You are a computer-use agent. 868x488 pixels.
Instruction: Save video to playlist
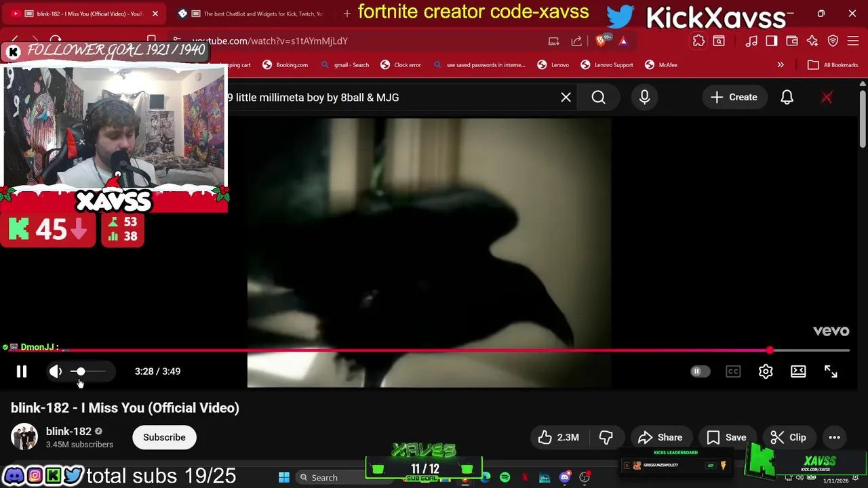[x=727, y=437]
